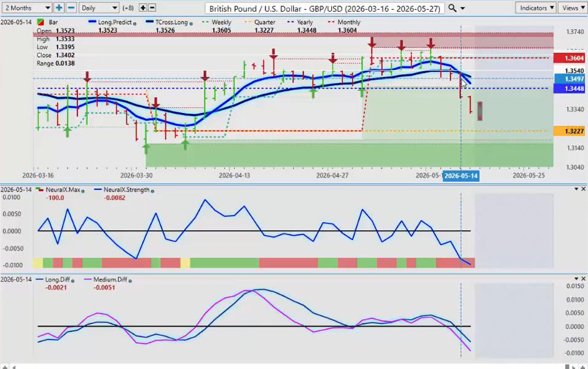This screenshot has width=588, height=369.
Task: Click the black plus forecast-days button
Action: 143,8
